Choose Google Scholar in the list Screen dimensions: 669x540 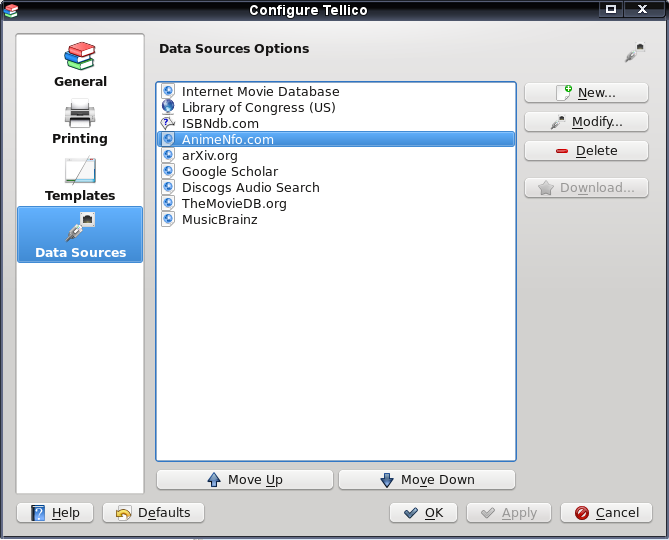(336, 171)
